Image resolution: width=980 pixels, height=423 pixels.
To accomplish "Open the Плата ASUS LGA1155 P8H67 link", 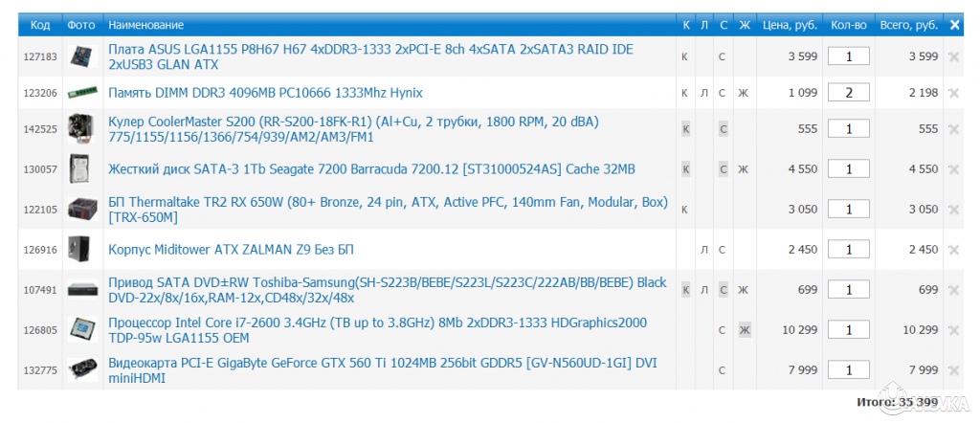I will [370, 56].
